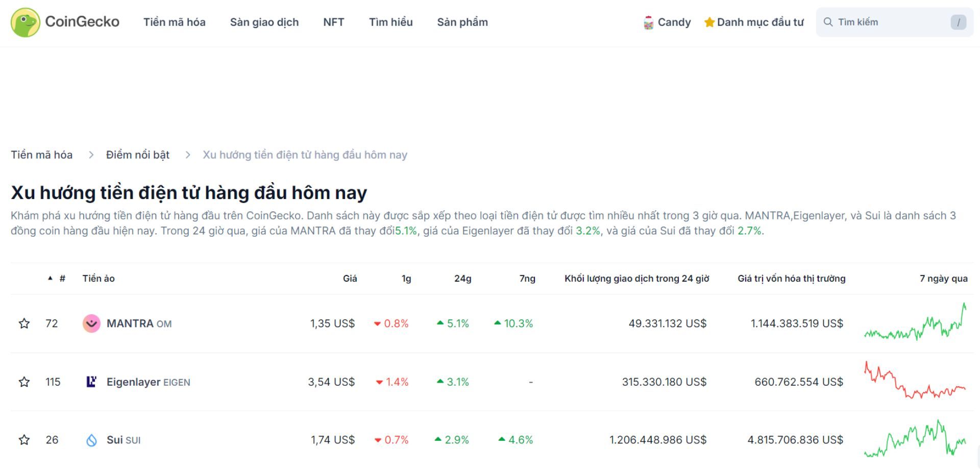This screenshot has height=475, width=980.
Task: Click the search magnifier icon
Action: pos(828,22)
